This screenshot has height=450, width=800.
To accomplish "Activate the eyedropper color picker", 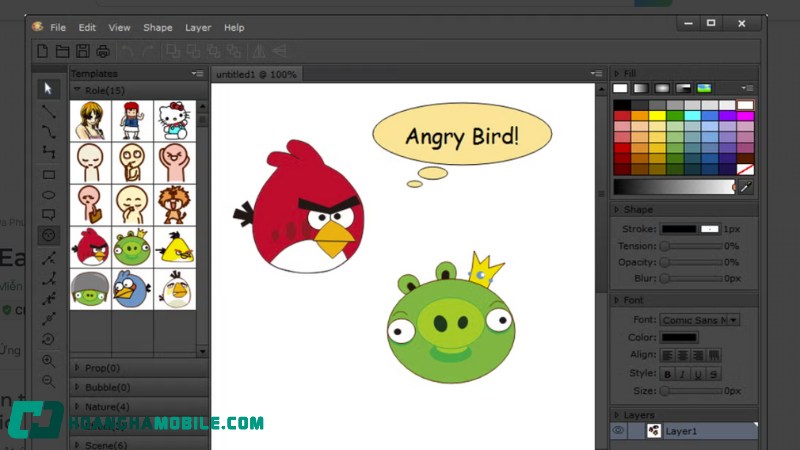I will point(745,187).
